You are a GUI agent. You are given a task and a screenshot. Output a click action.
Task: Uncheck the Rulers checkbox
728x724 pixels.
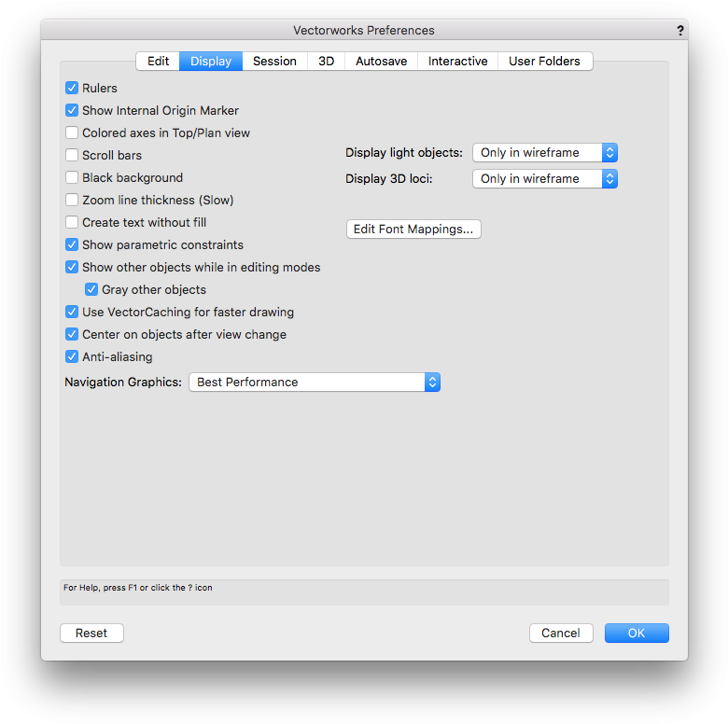(x=72, y=88)
